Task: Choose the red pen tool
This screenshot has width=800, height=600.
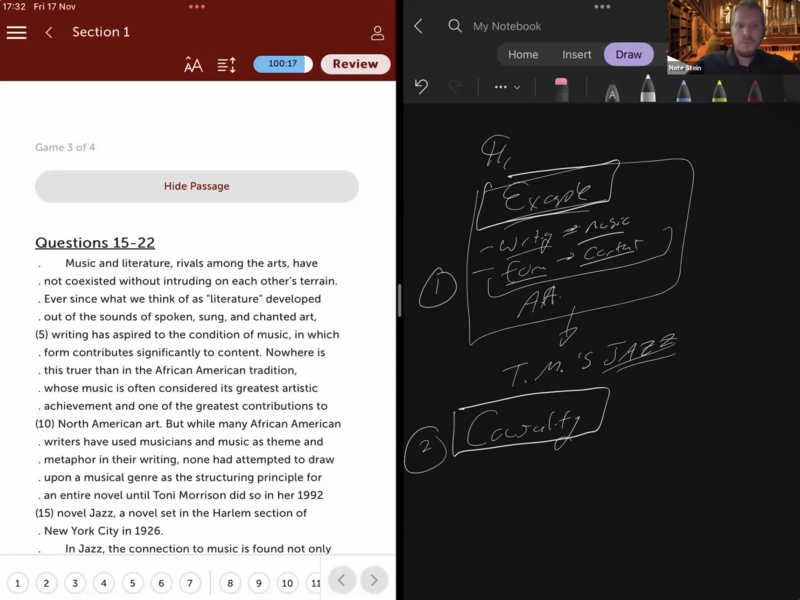Action: coord(754,90)
